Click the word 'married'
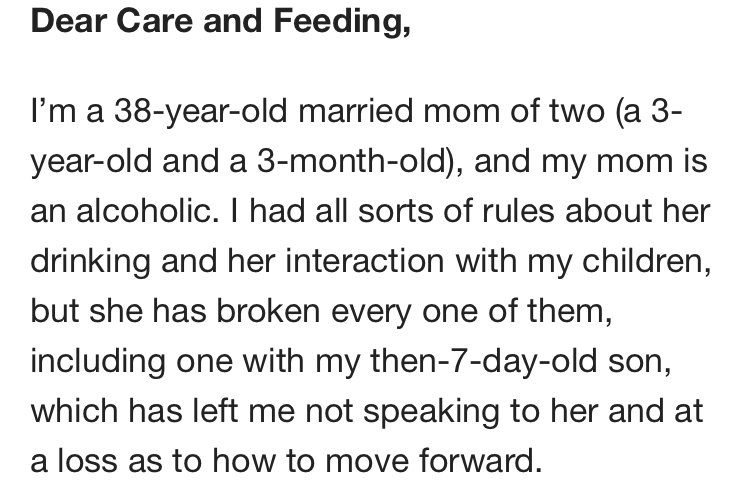Viewport: 750px width, 497px height. point(355,110)
